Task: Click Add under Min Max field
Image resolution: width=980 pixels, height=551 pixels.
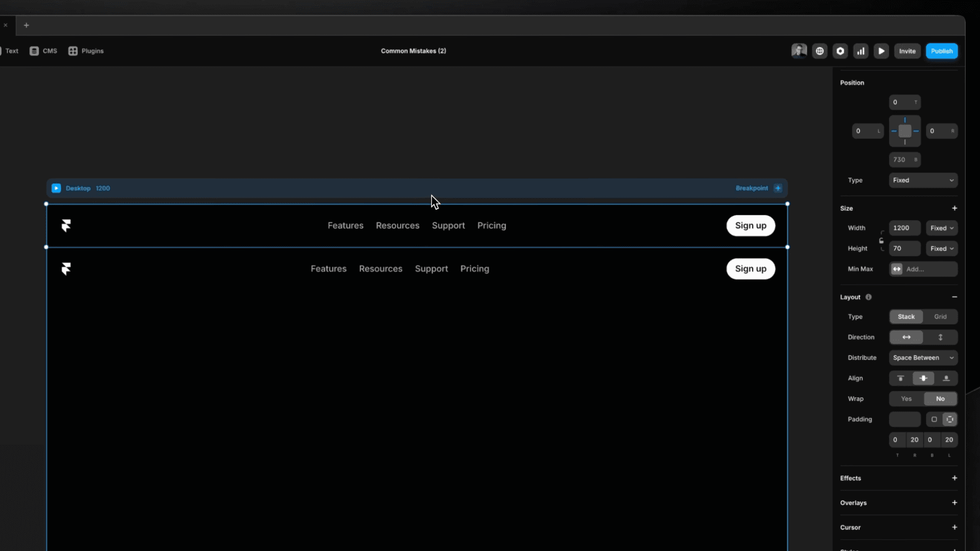Action: tap(932, 268)
